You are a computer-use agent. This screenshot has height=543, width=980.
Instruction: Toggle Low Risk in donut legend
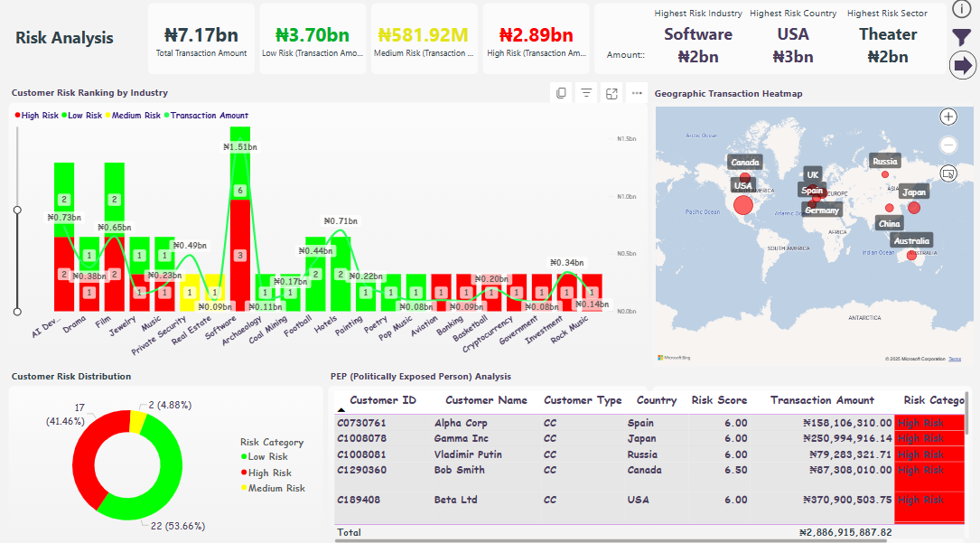[268, 457]
